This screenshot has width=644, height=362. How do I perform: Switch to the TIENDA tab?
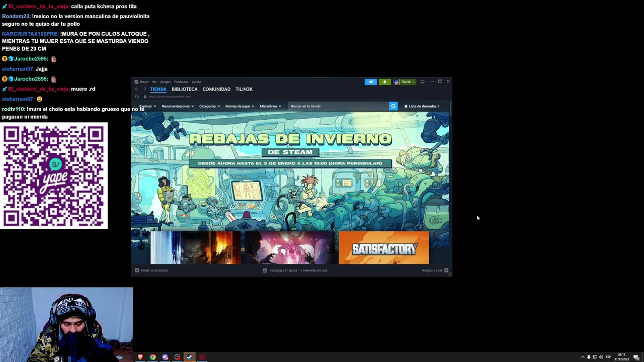coord(158,89)
